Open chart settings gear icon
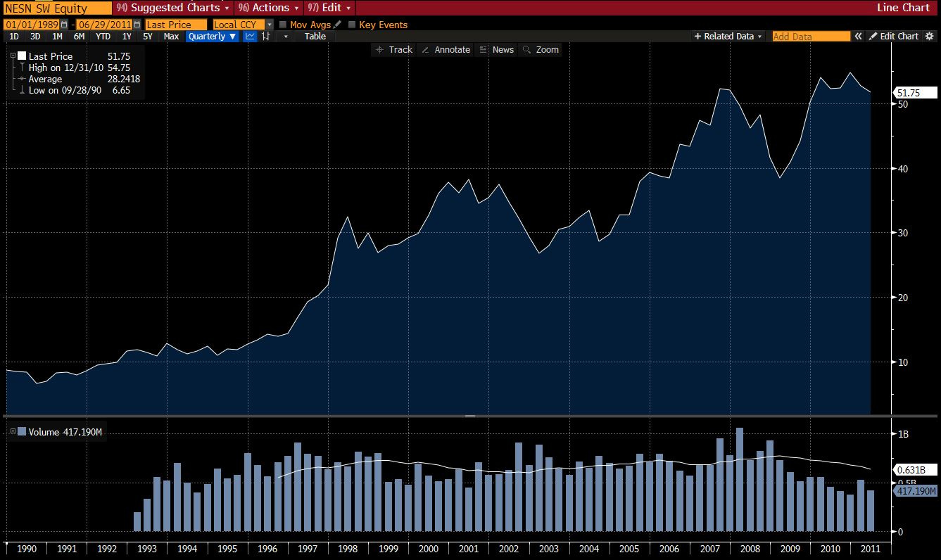This screenshot has height=560, width=941. (x=930, y=37)
